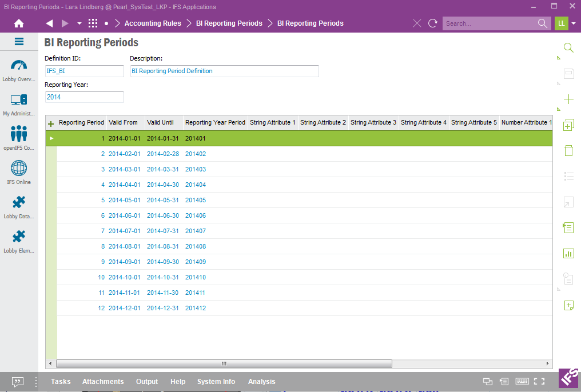The width and height of the screenshot is (581, 392).
Task: Click the table's horizontal scrollbar thumb
Action: [224, 363]
